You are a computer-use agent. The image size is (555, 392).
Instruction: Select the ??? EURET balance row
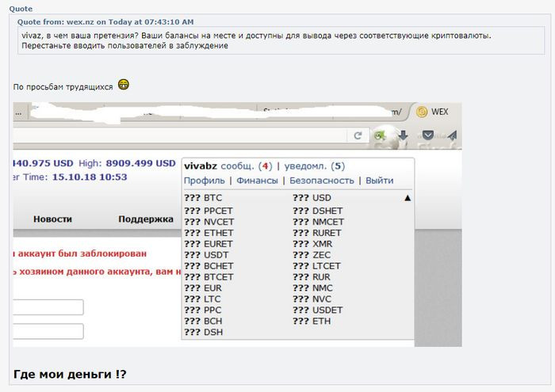click(209, 244)
